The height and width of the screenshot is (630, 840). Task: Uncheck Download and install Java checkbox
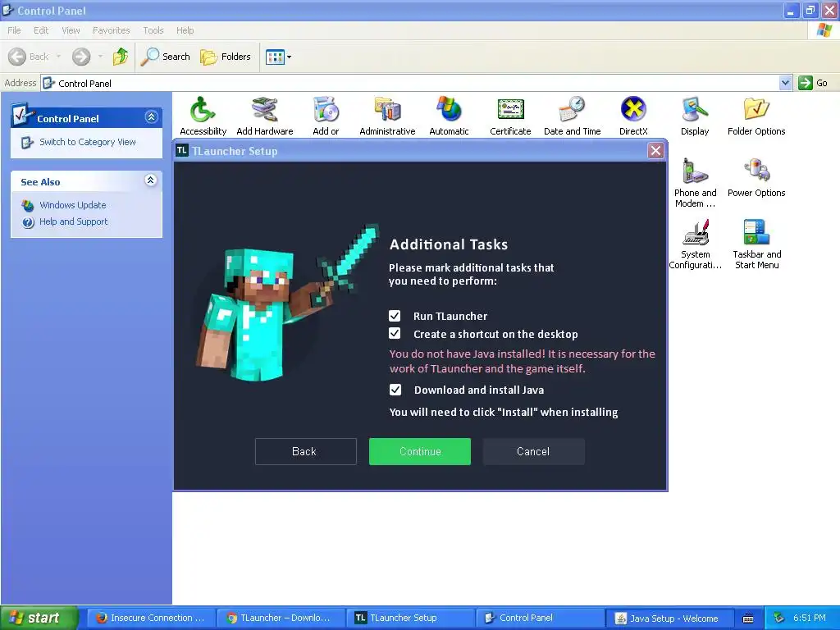pyautogui.click(x=395, y=390)
